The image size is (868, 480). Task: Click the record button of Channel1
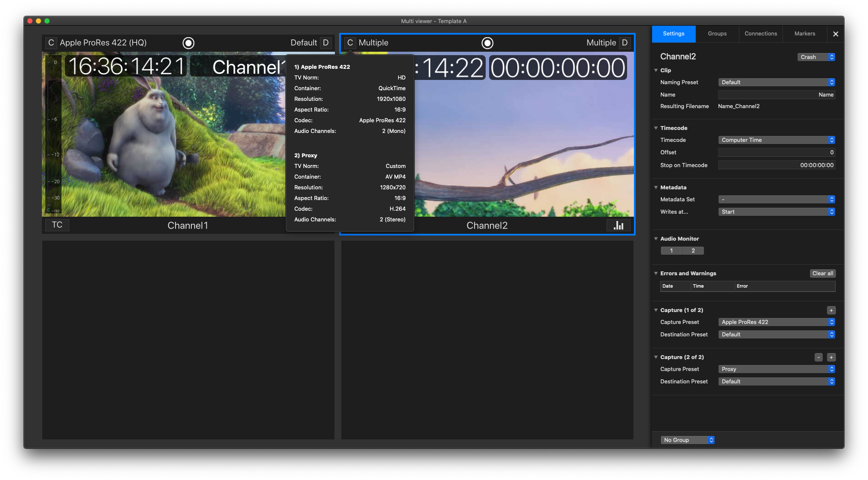coord(188,43)
